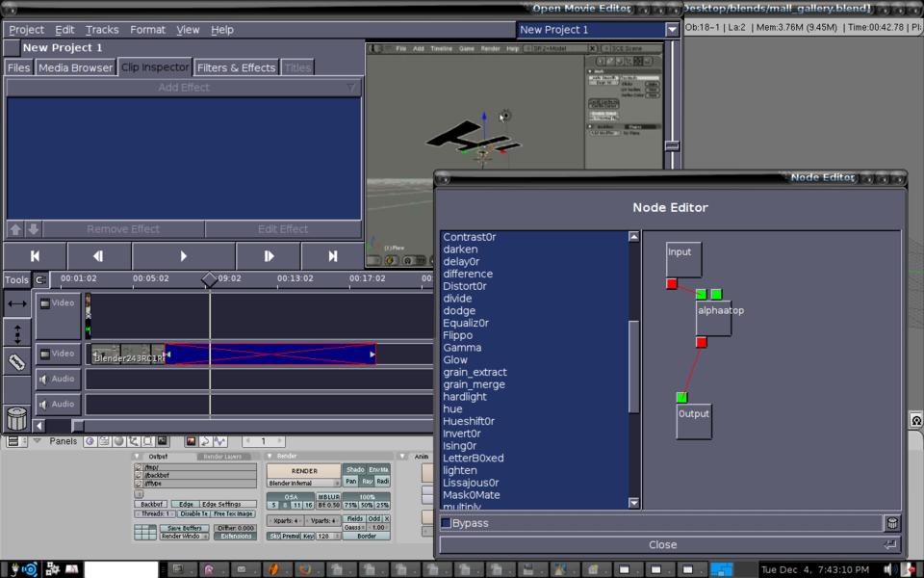Viewport: 924px width, 578px height.
Task: Open the New Project 1 dropdown
Action: (x=672, y=30)
